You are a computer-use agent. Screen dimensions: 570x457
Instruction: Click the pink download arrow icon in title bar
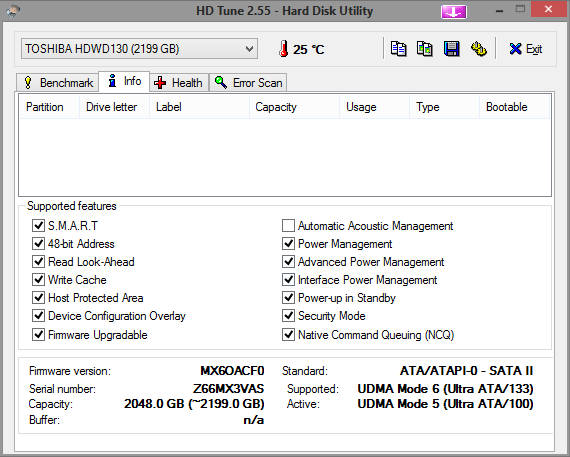tap(454, 12)
